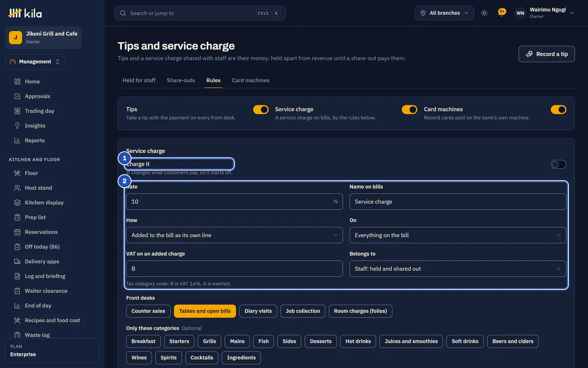The image size is (588, 368).
Task: Turn off the Tips toggle
Action: (x=261, y=110)
